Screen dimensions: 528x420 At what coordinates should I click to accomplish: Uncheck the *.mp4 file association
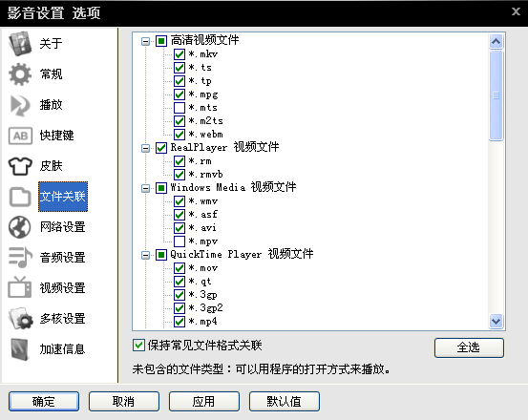180,322
